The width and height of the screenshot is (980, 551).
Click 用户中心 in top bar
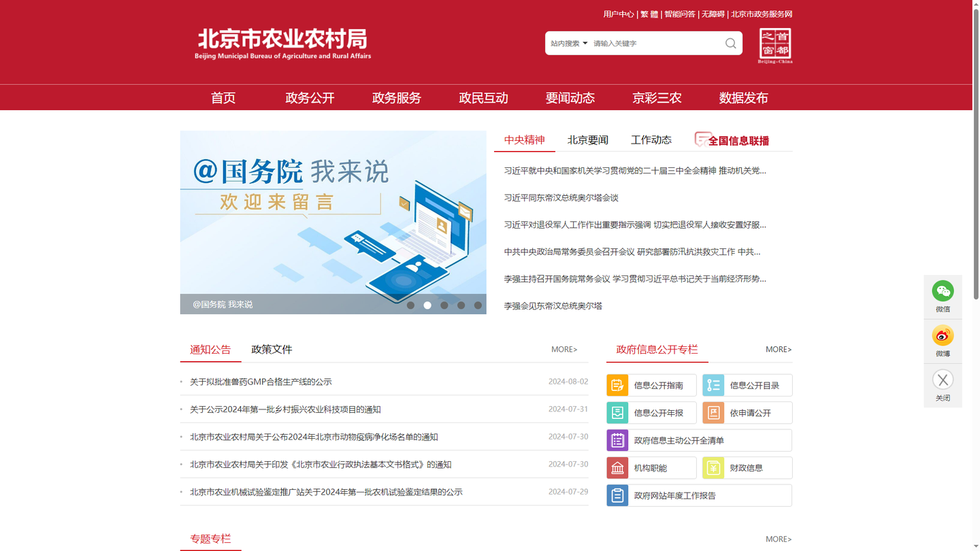click(x=619, y=14)
